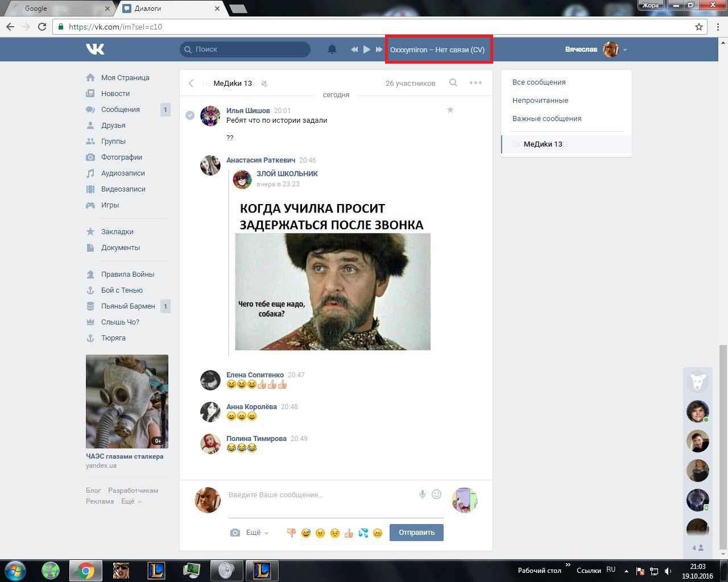Open Елена Сопитенко's profile name
This screenshot has width=728, height=582.
point(255,375)
